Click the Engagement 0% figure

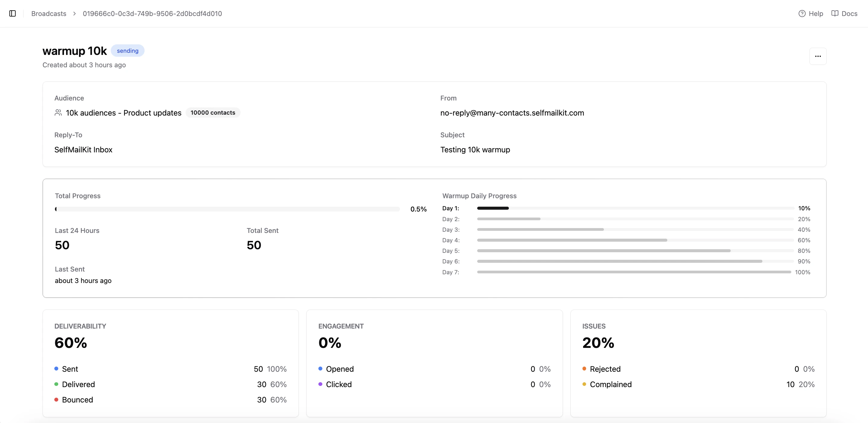[x=330, y=343]
